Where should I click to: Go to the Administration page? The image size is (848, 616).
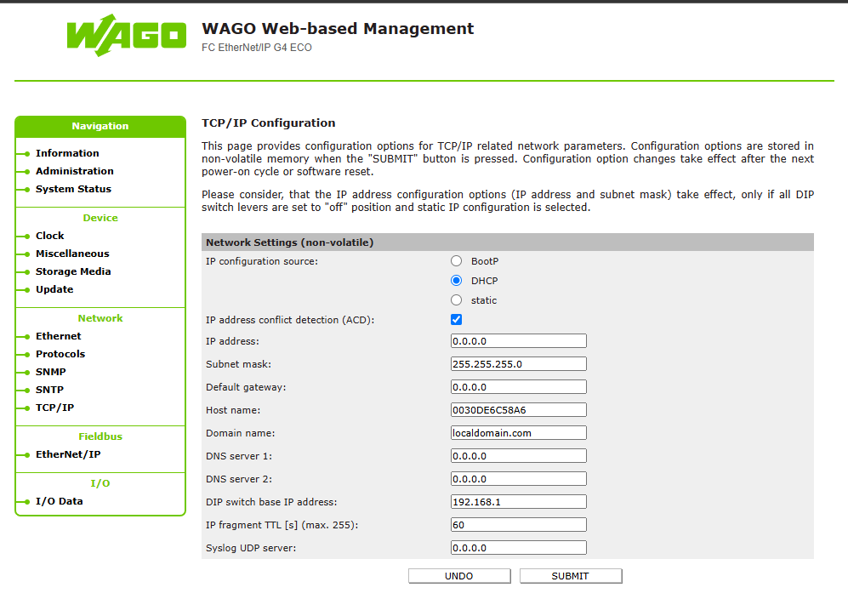74,171
